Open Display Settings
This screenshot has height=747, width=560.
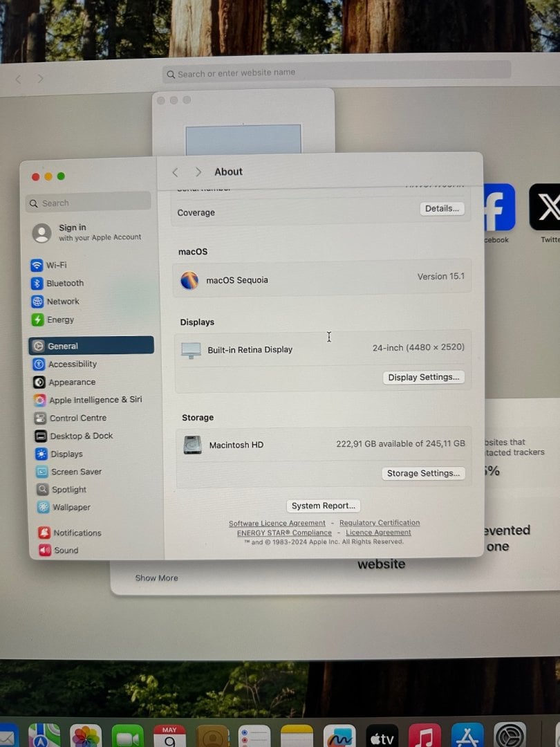coord(423,378)
